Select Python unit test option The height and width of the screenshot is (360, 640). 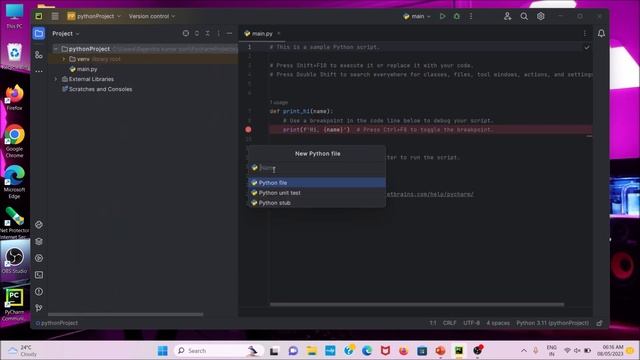click(317, 193)
